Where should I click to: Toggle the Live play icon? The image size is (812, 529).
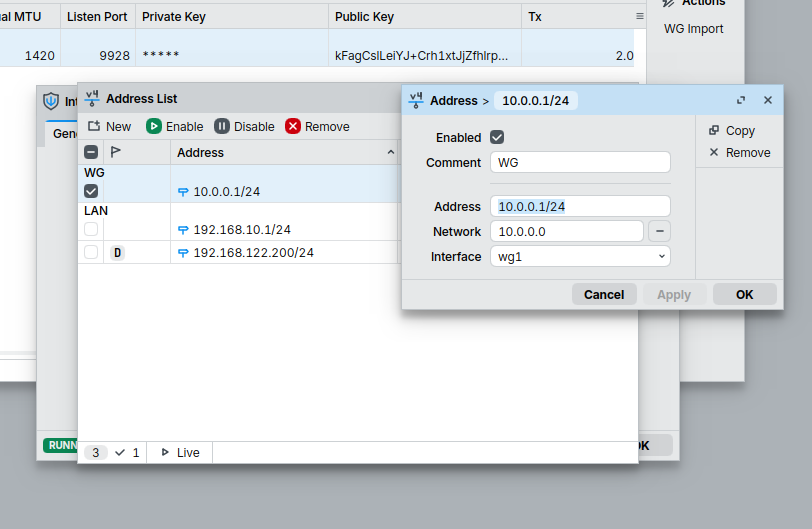[165, 453]
